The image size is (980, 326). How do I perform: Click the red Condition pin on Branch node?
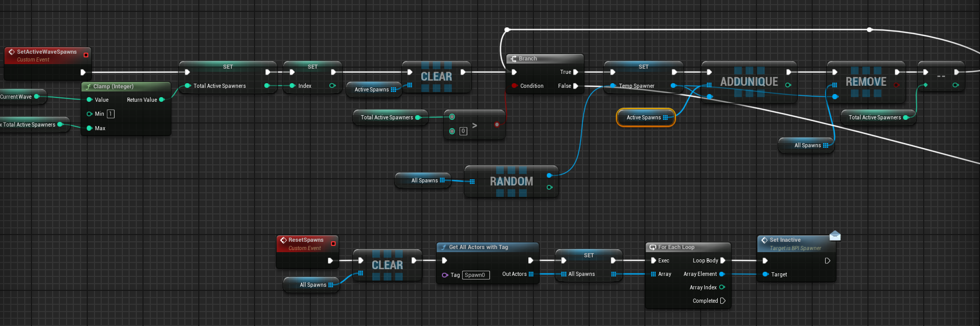point(514,86)
